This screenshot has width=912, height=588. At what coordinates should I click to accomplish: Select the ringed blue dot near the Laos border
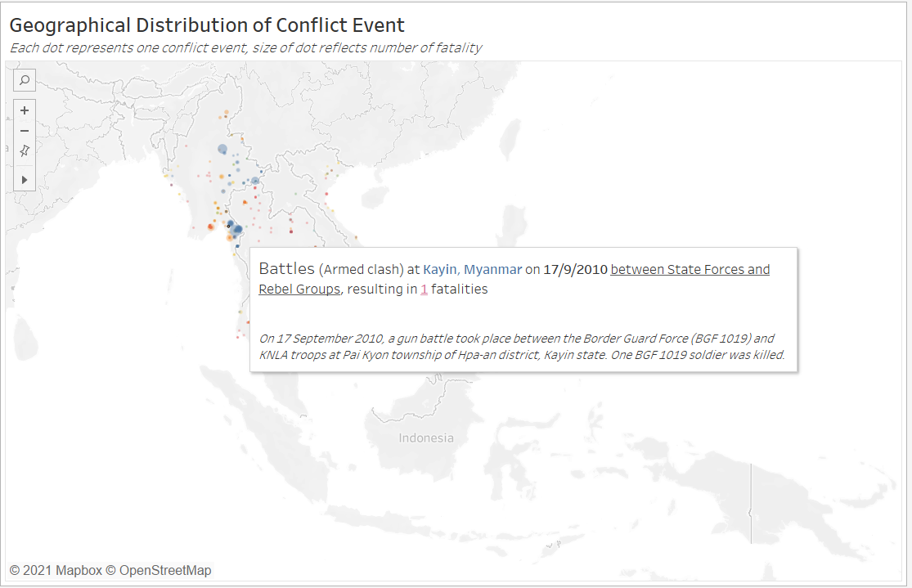click(x=255, y=181)
